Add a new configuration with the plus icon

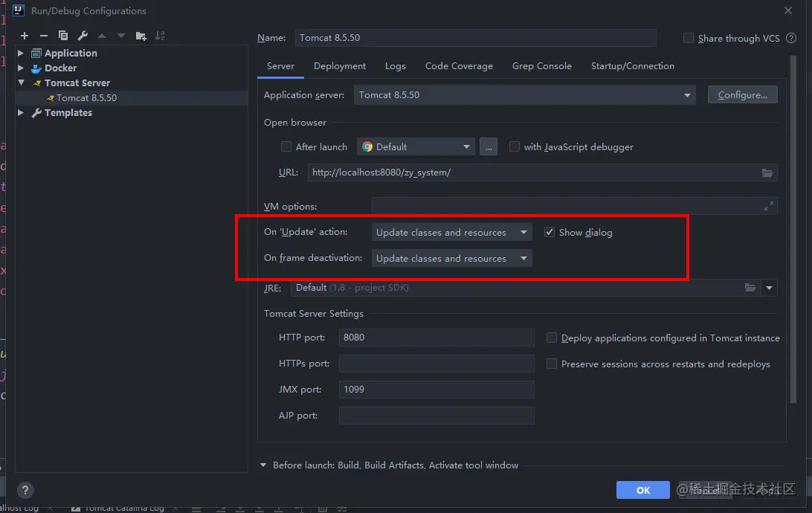[25, 36]
